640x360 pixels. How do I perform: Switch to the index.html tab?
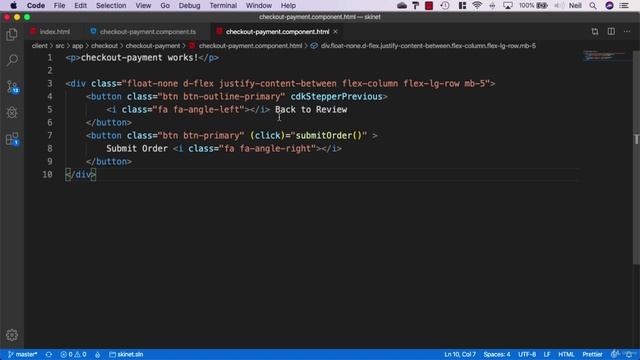point(50,32)
